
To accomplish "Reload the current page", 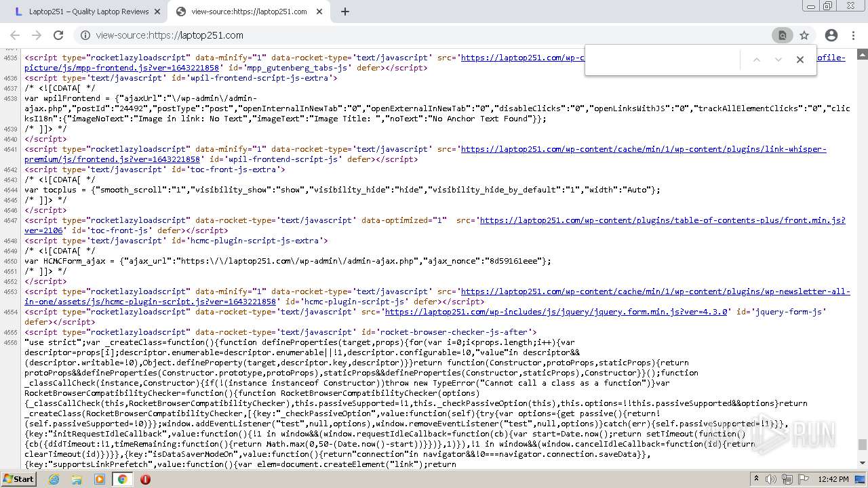I will [x=58, y=35].
